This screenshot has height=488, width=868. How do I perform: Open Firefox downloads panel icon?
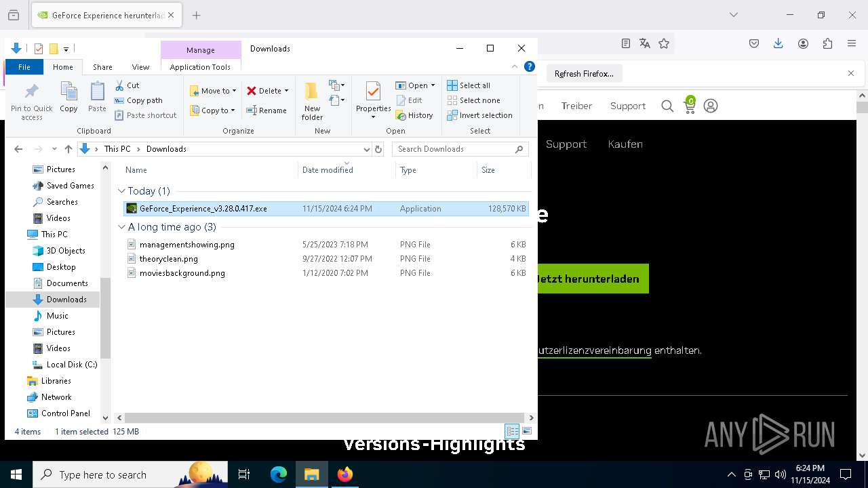point(778,43)
